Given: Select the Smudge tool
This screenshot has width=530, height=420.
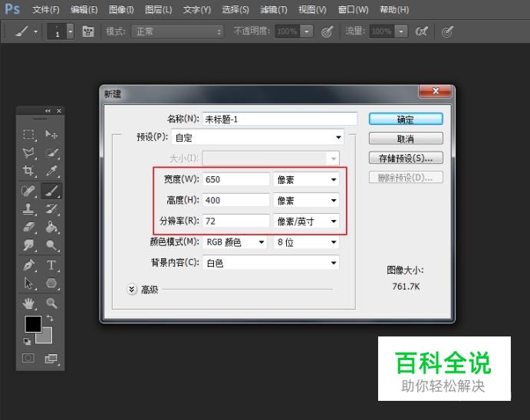Looking at the screenshot, I should coord(28,244).
